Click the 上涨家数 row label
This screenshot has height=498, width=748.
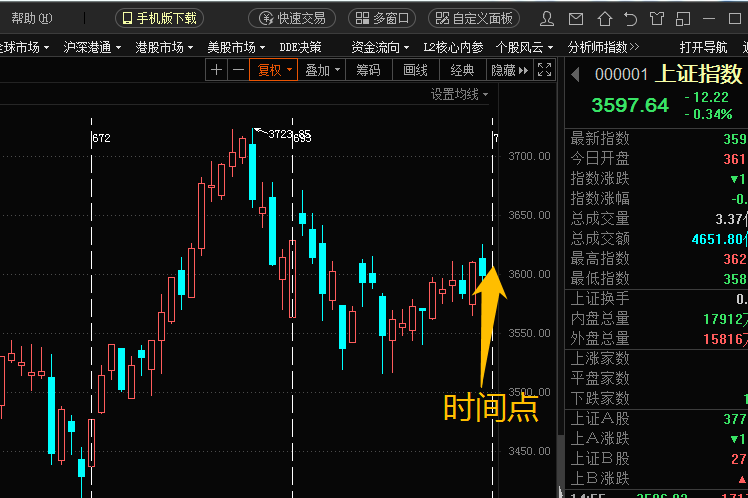(x=600, y=359)
